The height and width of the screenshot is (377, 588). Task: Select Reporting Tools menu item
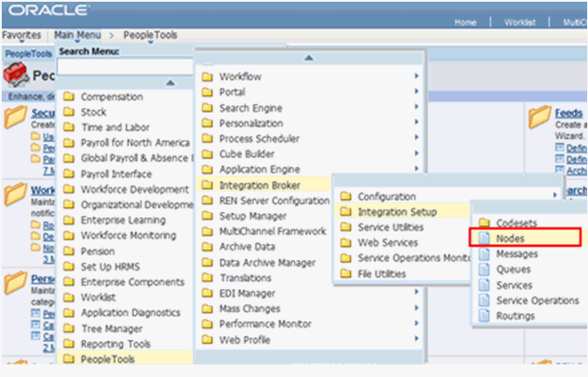(115, 343)
